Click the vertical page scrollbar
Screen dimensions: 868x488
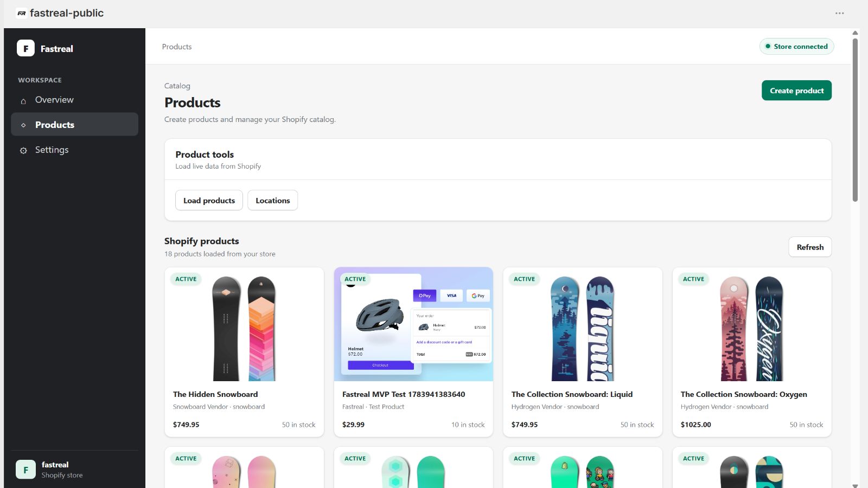coord(855,119)
